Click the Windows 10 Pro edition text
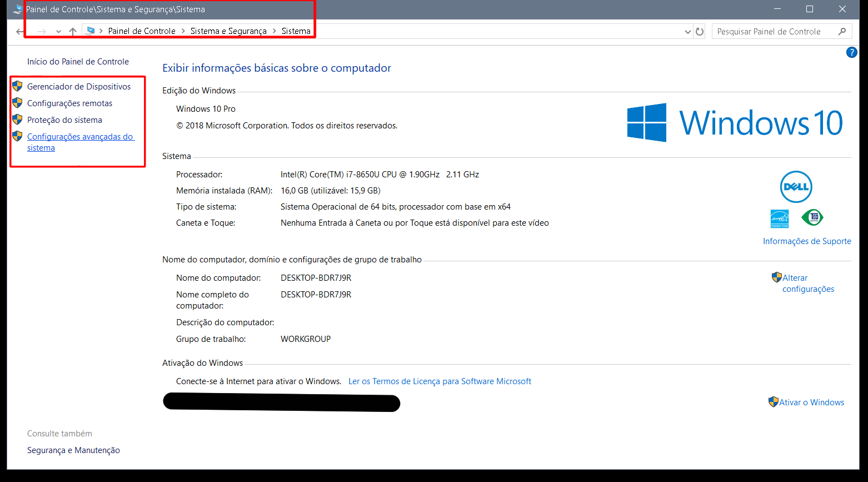The width and height of the screenshot is (868, 482). point(206,109)
